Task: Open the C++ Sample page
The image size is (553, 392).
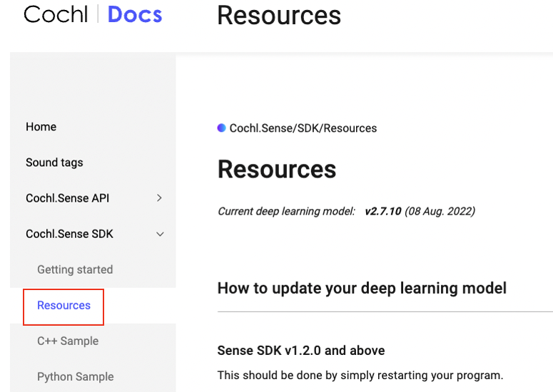Action: click(68, 341)
